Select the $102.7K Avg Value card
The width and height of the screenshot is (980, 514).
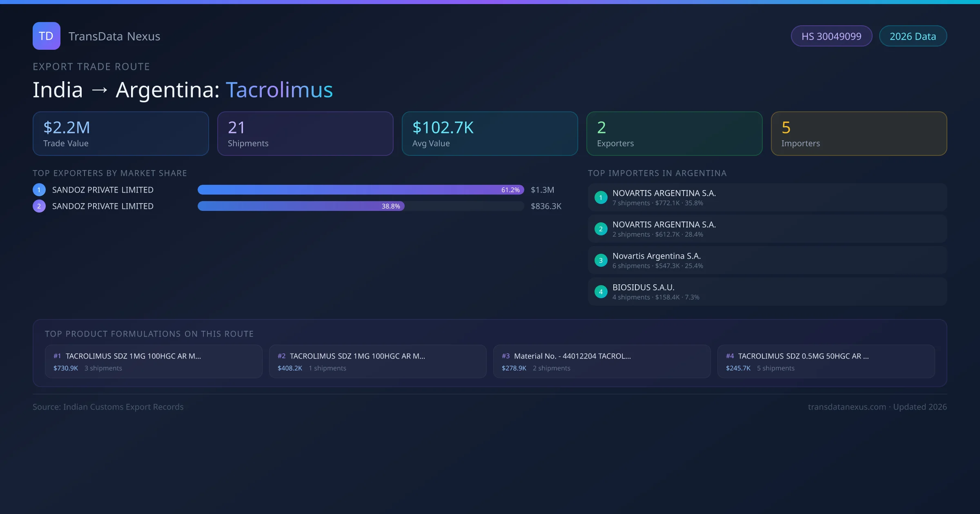point(490,134)
